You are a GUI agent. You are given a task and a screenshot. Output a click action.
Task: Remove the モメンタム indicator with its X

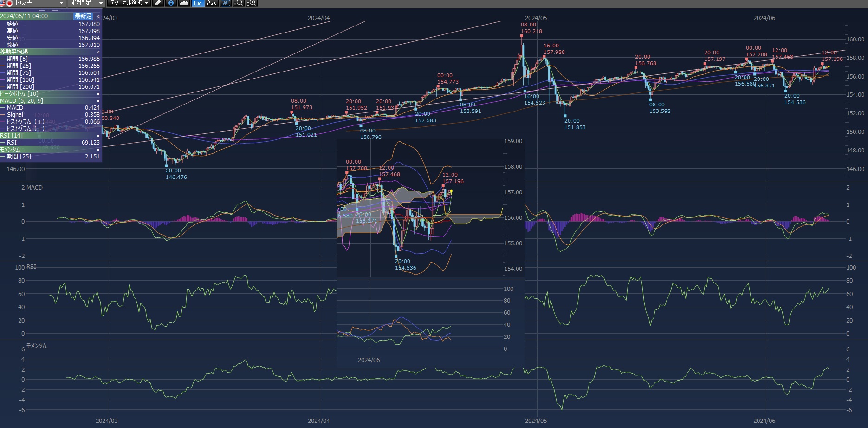tap(98, 150)
